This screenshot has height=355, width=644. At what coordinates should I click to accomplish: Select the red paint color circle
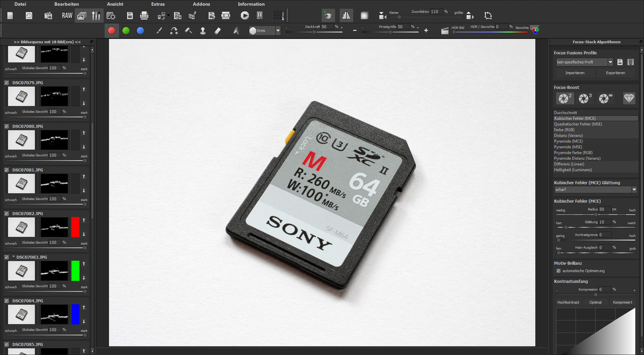(x=112, y=31)
